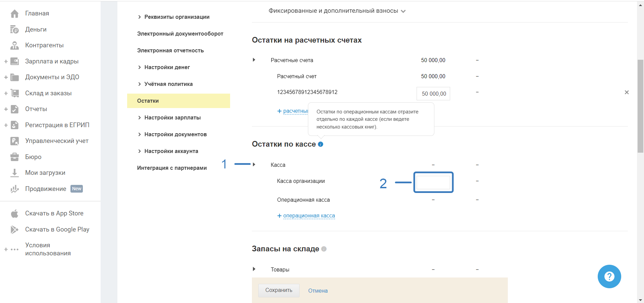Click the Главная home icon

point(14,14)
